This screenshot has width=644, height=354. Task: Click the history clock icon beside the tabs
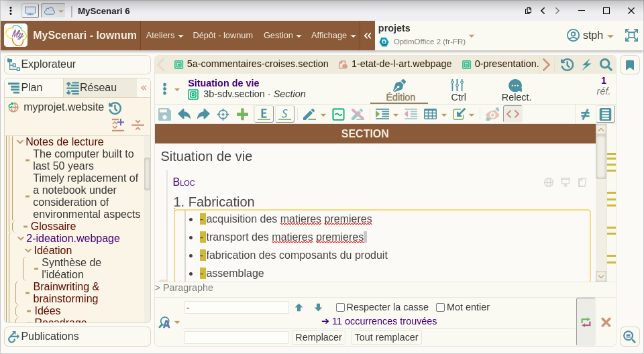tap(567, 64)
